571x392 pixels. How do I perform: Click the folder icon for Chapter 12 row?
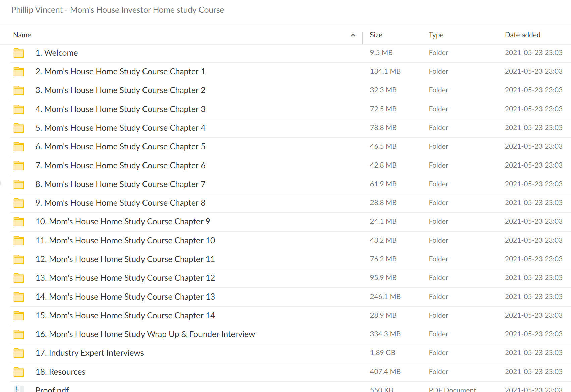[x=19, y=278]
